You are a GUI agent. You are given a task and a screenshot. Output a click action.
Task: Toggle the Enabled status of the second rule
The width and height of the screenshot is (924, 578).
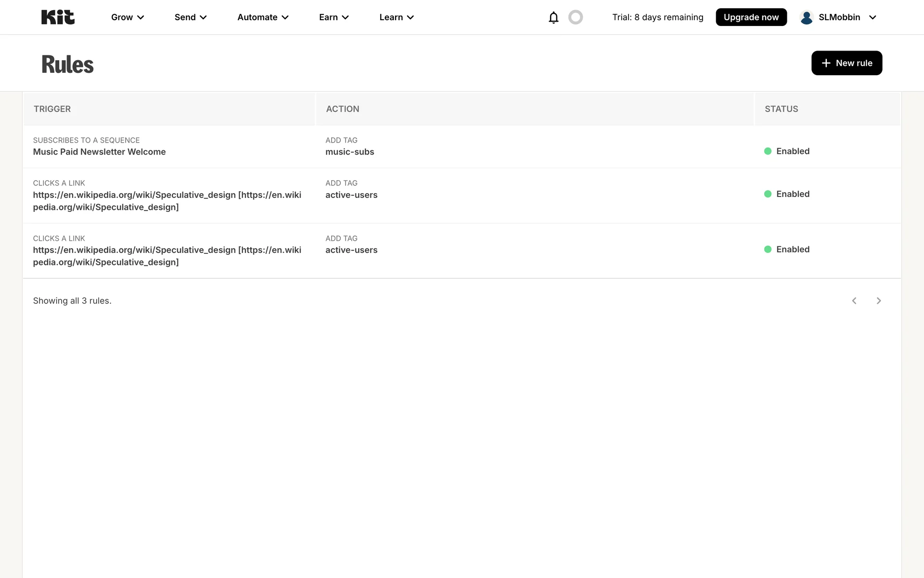[x=793, y=194]
